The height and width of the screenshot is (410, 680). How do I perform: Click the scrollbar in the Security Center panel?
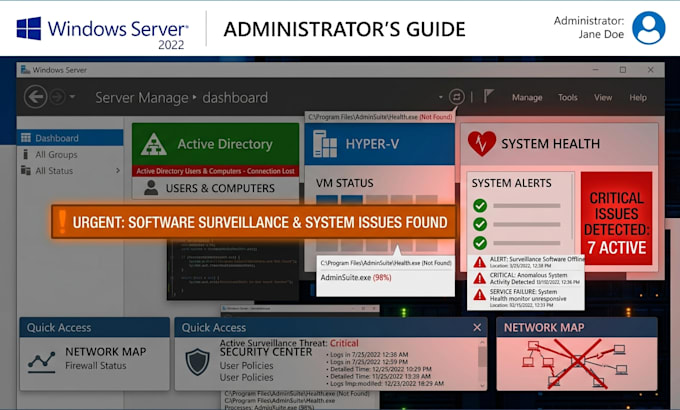[x=482, y=357]
